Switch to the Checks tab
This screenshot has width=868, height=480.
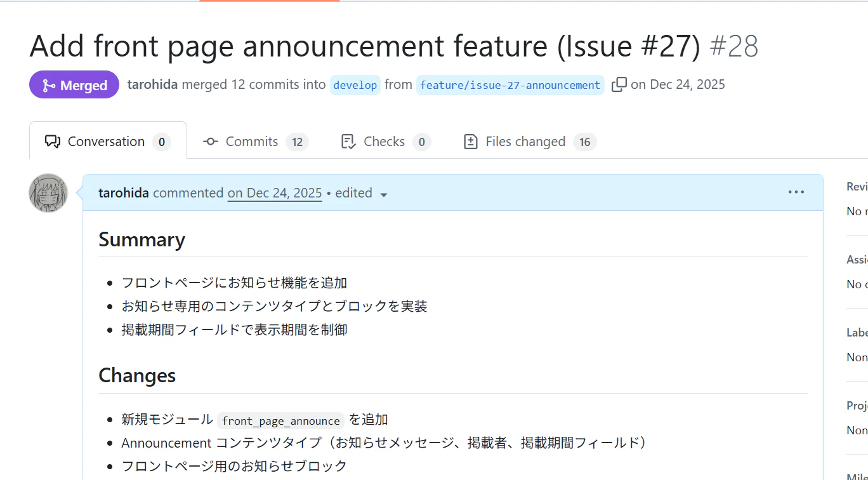[385, 141]
